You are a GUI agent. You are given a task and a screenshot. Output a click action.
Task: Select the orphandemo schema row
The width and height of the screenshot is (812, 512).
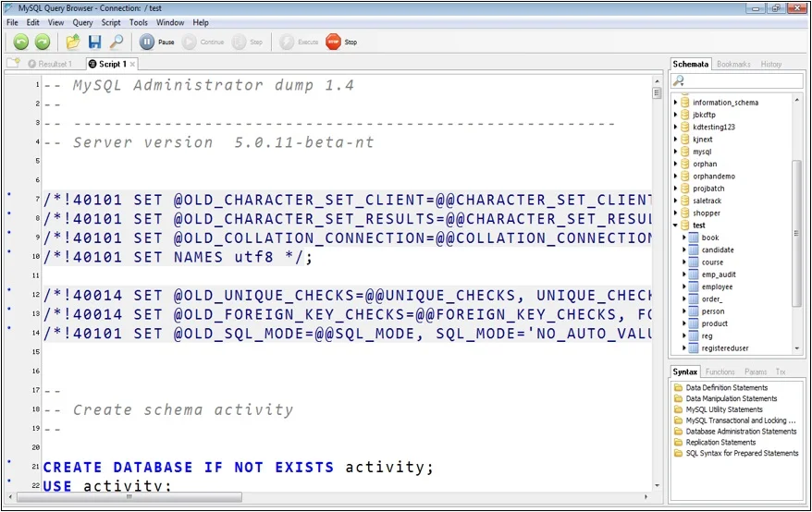tap(714, 176)
